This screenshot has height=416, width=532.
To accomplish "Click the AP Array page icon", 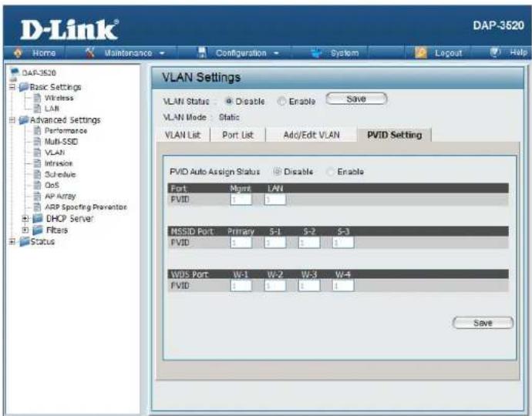I will click(37, 196).
